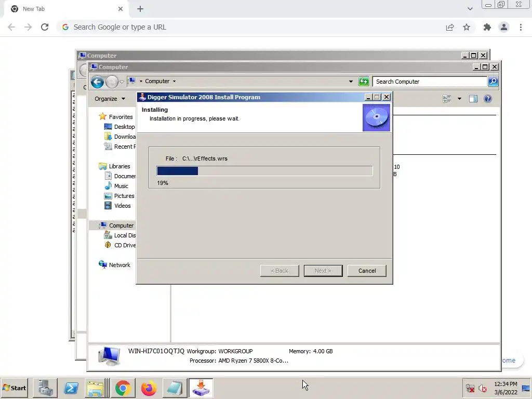Reload the Chrome page
This screenshot has width=532, height=399.
[45, 27]
